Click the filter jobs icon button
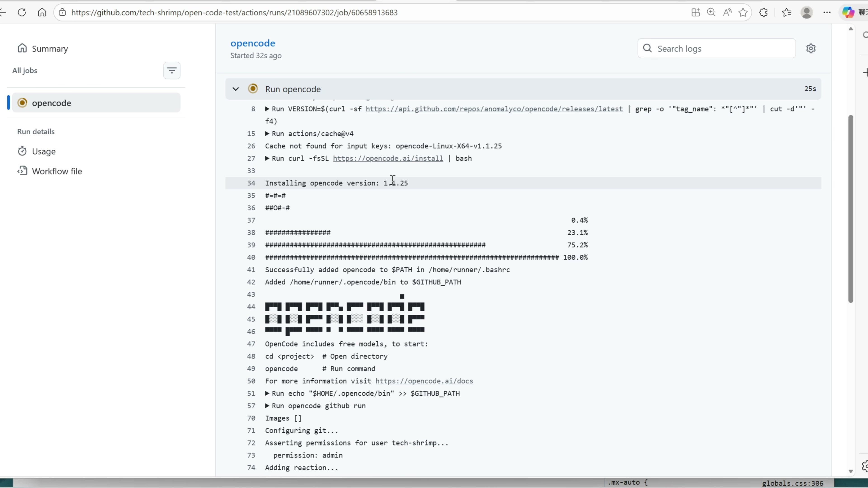Viewport: 868px width, 488px height. click(x=172, y=70)
